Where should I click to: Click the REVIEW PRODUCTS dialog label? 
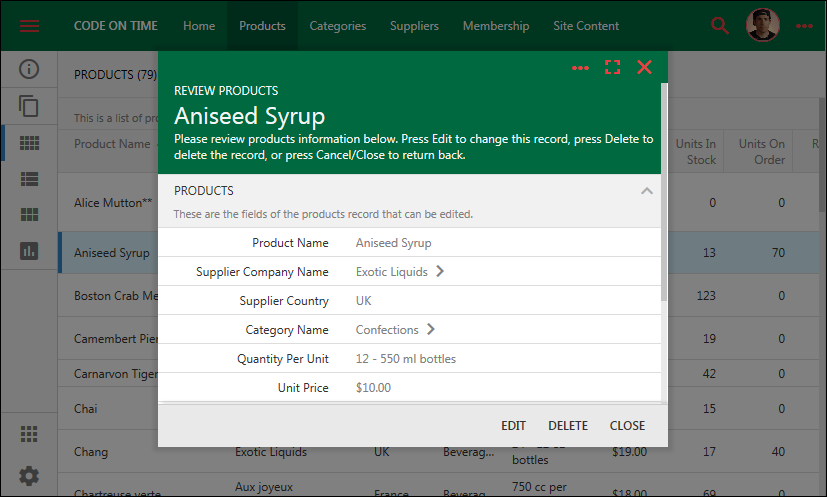226,91
